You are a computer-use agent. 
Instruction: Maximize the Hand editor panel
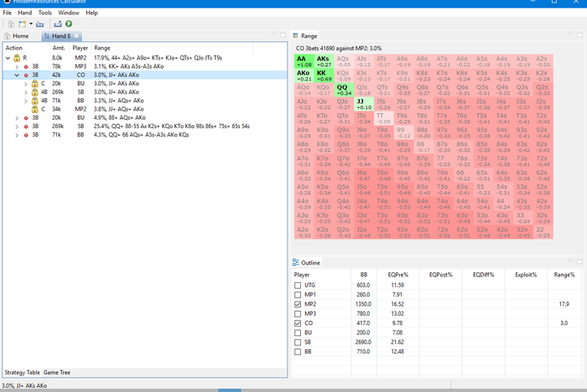pyautogui.click(x=283, y=34)
